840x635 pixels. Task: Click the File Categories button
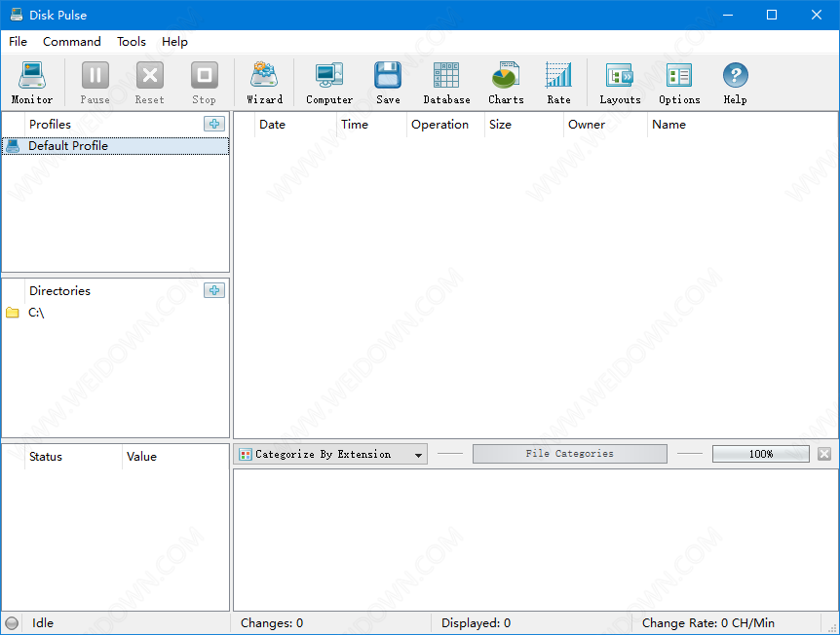(x=569, y=454)
